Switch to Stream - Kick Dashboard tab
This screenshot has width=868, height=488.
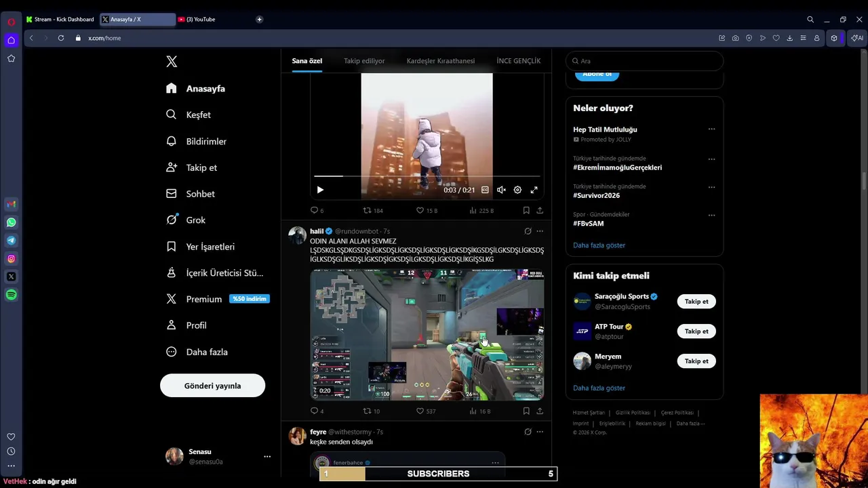point(60,20)
